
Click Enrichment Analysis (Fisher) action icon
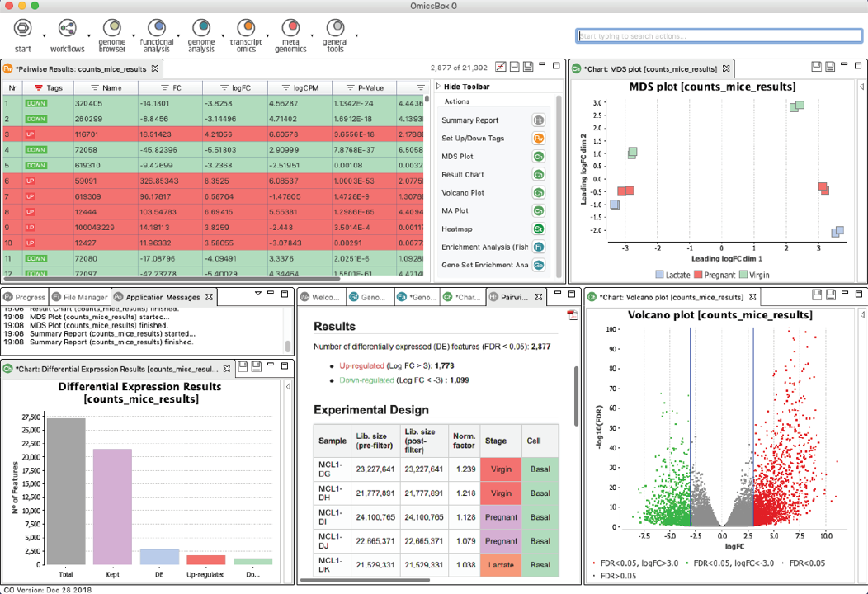(x=538, y=247)
